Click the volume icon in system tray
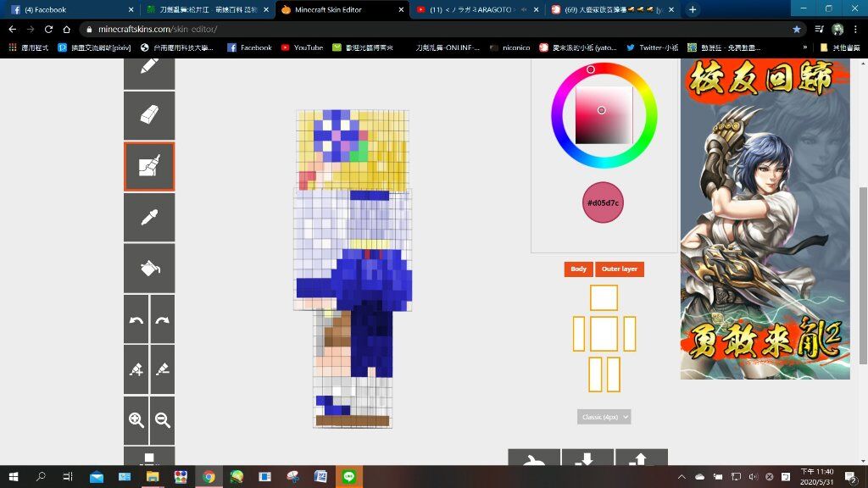Screen dimensions: 868x488 (753, 476)
